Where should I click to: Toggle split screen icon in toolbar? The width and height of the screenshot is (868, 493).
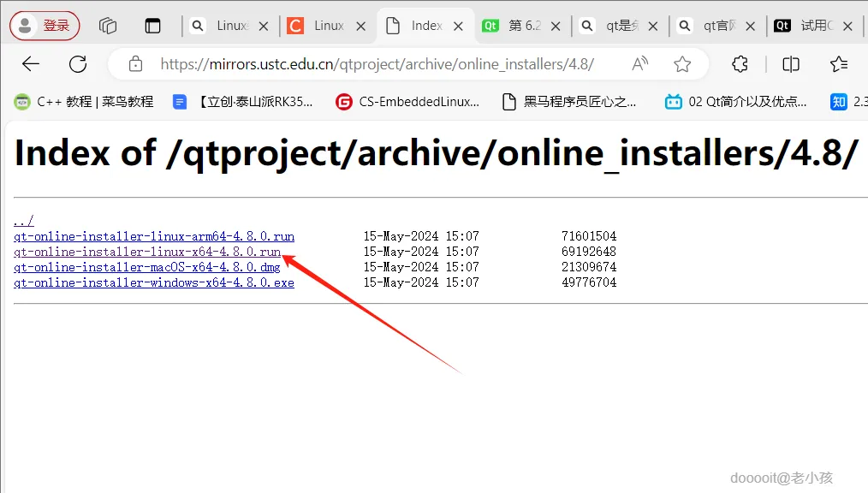[790, 64]
